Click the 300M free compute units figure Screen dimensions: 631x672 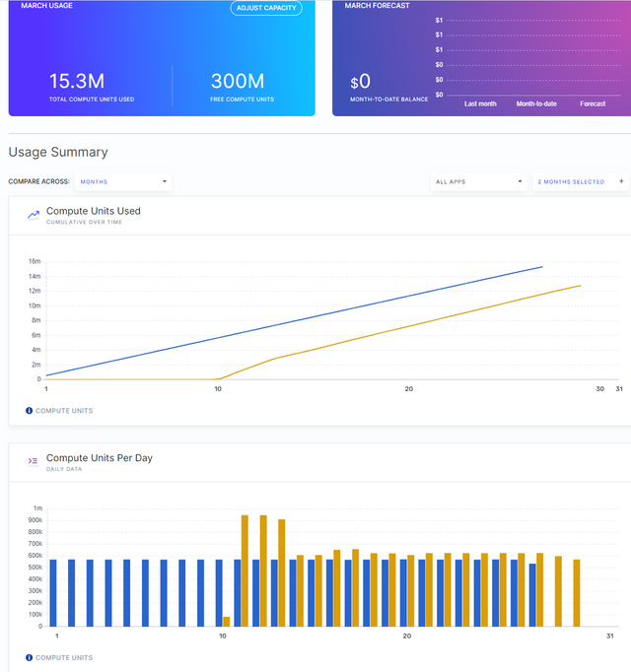tap(238, 81)
